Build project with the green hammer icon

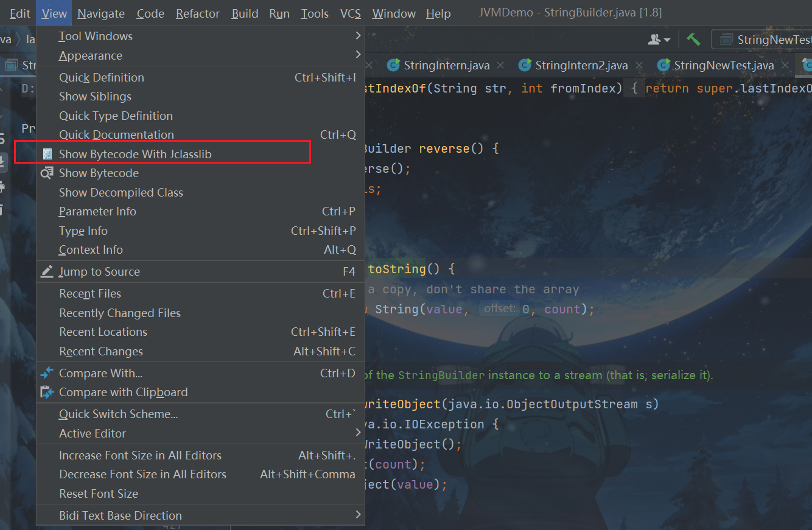coord(693,40)
